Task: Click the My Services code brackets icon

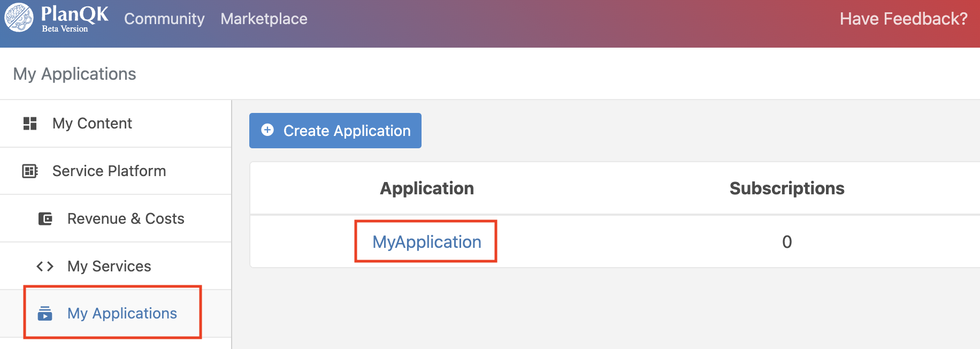Action: pyautogui.click(x=45, y=267)
